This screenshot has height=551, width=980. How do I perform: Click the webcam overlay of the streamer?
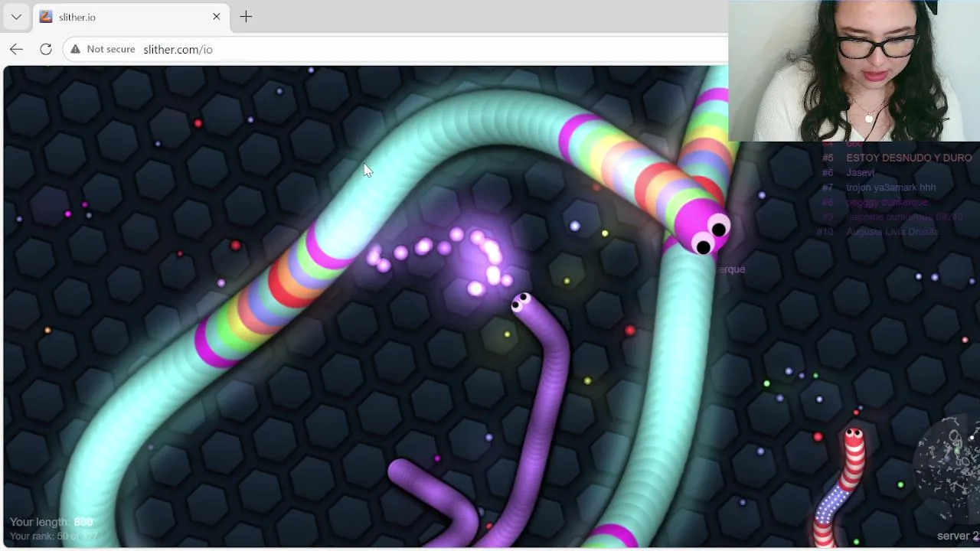pyautogui.click(x=854, y=70)
